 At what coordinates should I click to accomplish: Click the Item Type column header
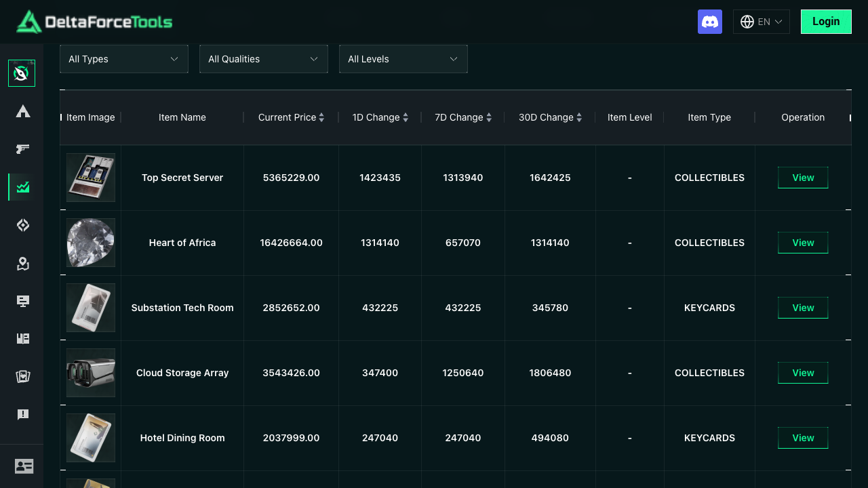[709, 117]
